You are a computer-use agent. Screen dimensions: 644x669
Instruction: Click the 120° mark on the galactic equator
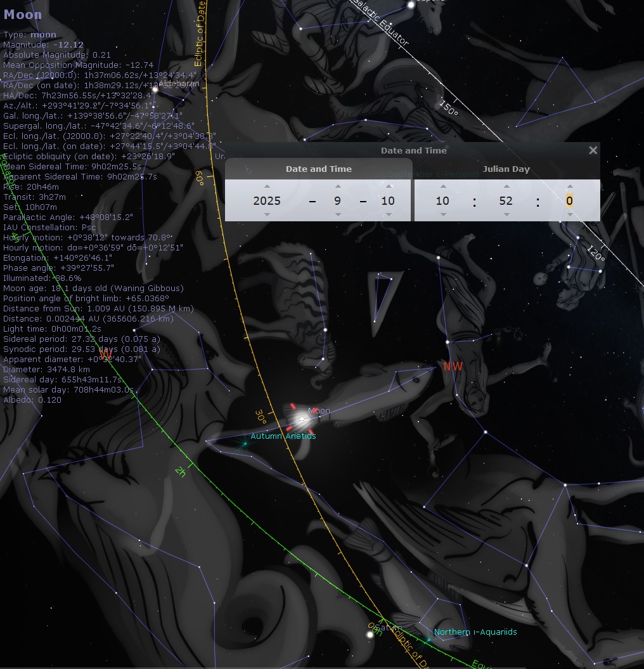coord(596,254)
